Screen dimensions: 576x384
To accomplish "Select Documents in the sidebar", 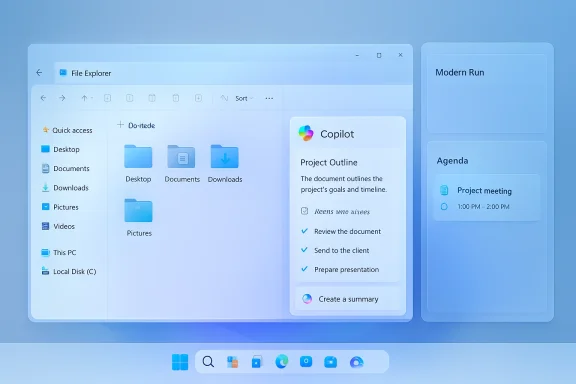I will click(x=66, y=168).
